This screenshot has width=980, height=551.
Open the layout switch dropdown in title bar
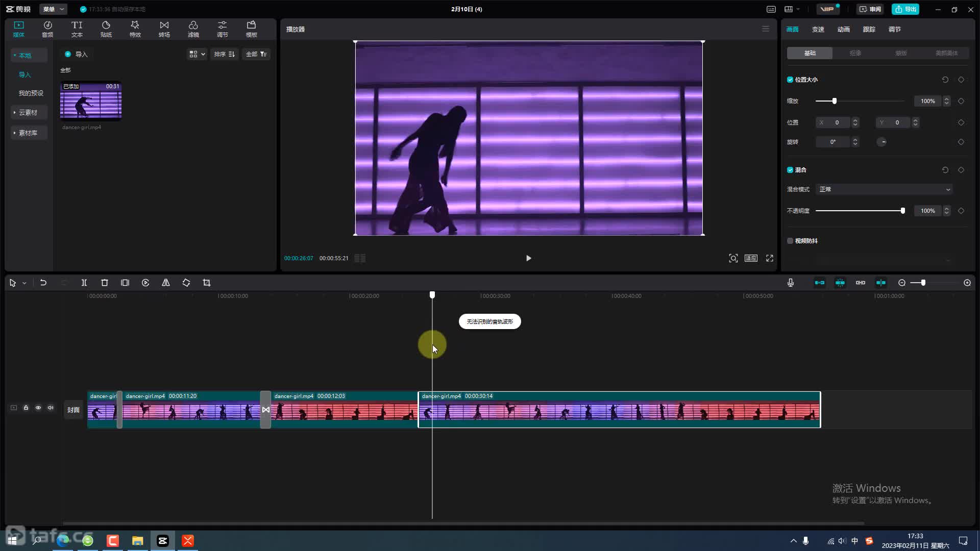click(x=792, y=9)
